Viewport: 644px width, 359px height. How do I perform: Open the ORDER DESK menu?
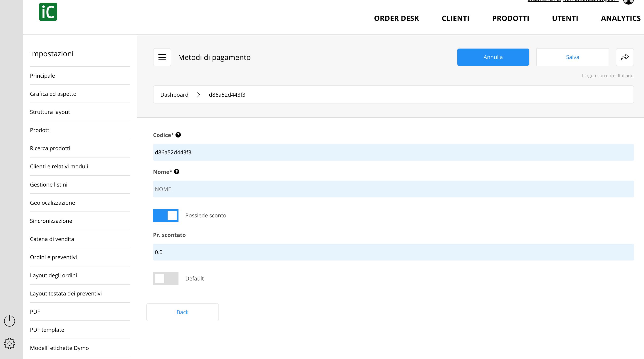pos(396,18)
